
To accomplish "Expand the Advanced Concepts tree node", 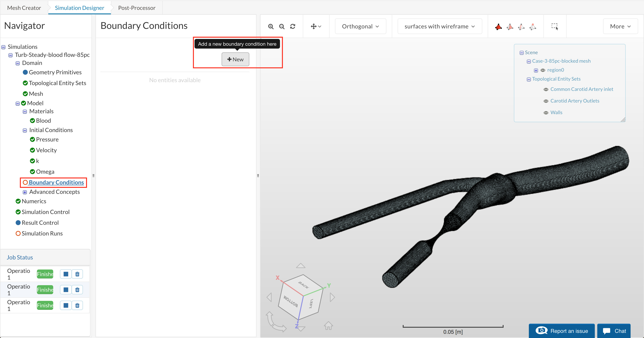I will (x=25, y=192).
